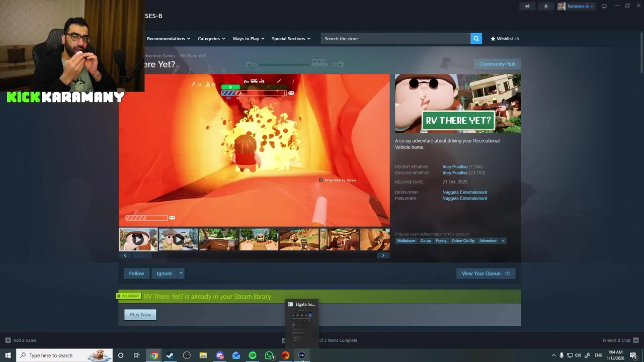This screenshot has width=644, height=362.
Task: Click the plus button to add tags
Action: pyautogui.click(x=503, y=241)
